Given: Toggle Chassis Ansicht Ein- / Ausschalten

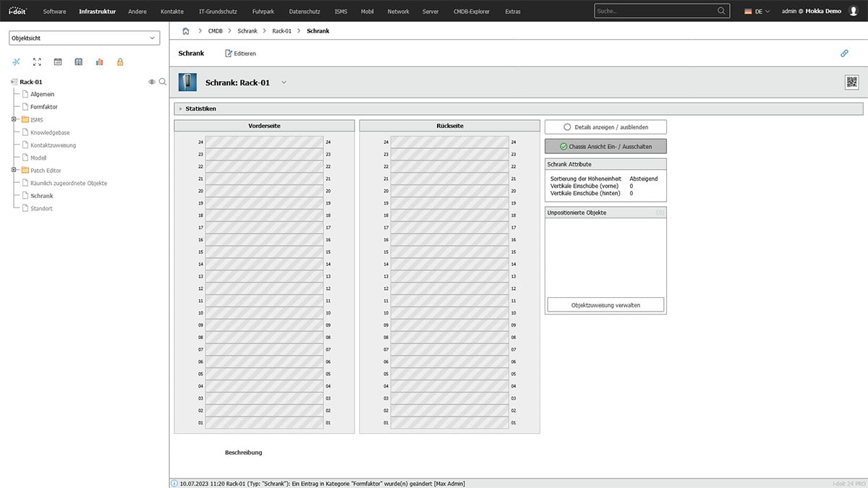Looking at the screenshot, I should tap(605, 146).
